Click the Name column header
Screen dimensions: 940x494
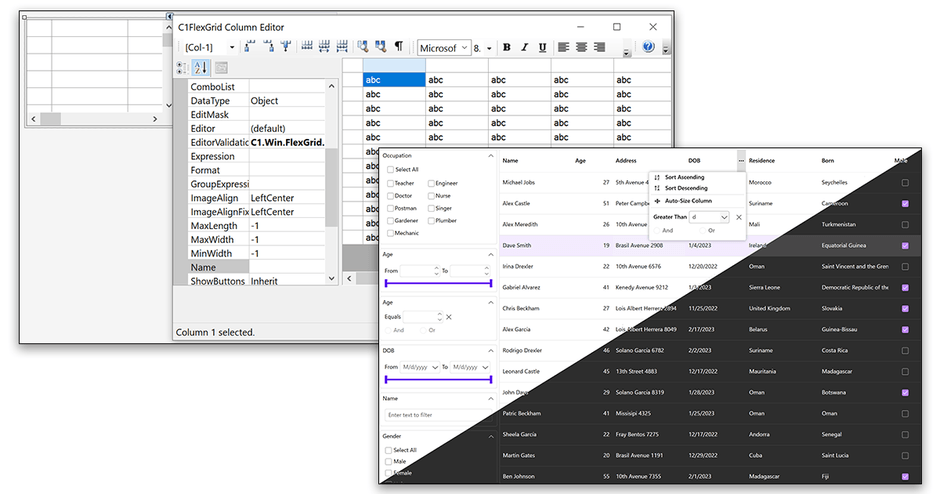point(511,160)
